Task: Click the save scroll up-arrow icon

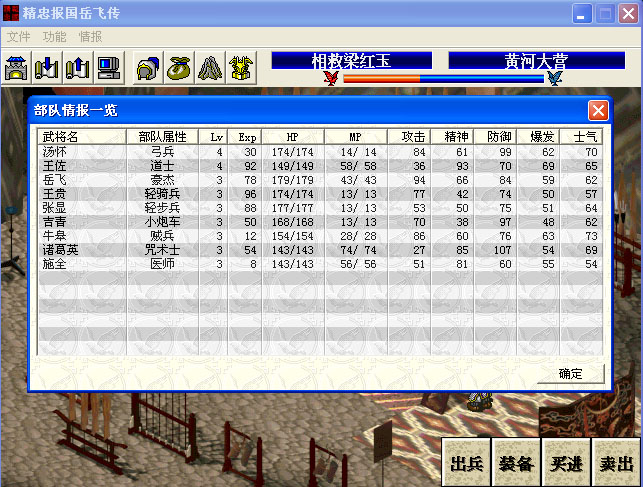Action: (78, 68)
